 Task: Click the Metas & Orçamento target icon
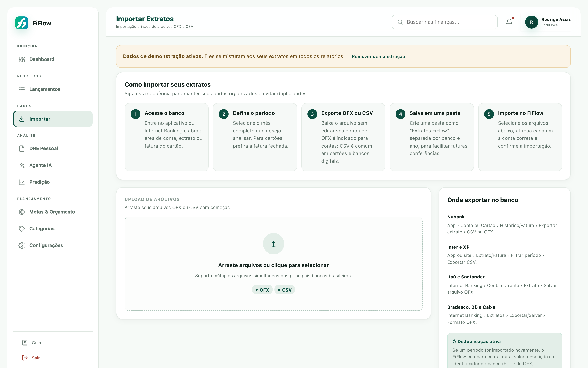(22, 212)
